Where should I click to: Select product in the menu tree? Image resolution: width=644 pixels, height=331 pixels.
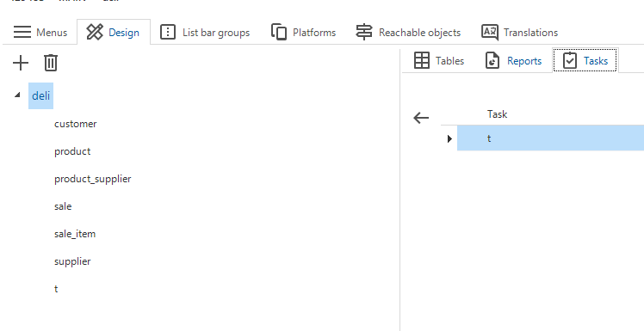[x=72, y=151]
